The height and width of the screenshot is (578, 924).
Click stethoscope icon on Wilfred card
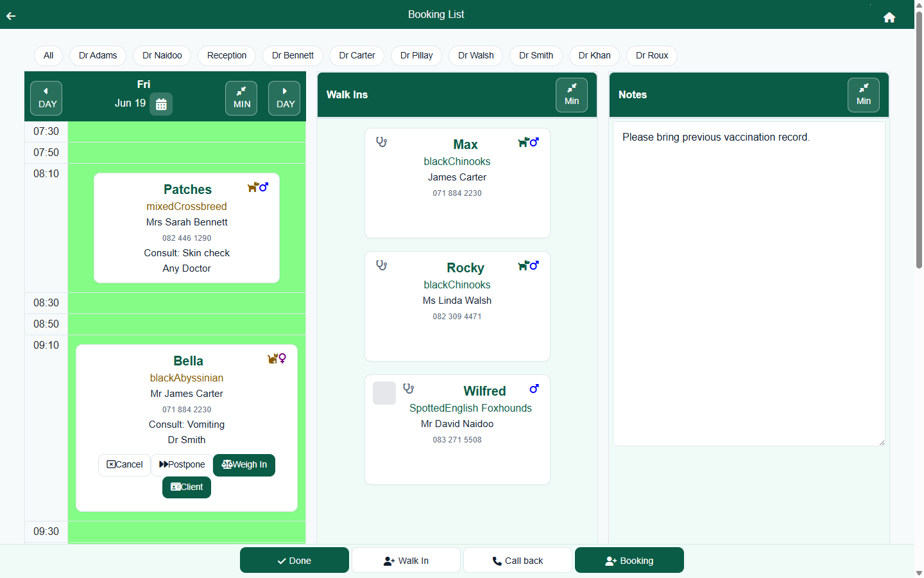409,389
